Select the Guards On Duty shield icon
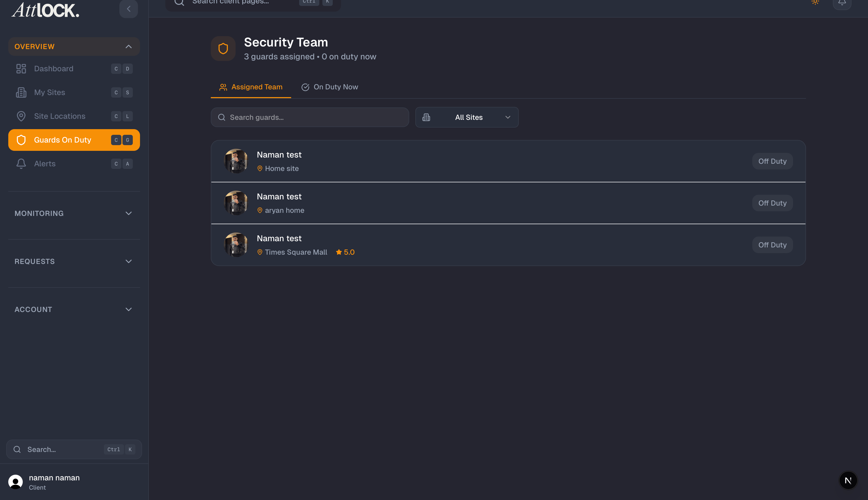The width and height of the screenshot is (868, 500). click(21, 140)
